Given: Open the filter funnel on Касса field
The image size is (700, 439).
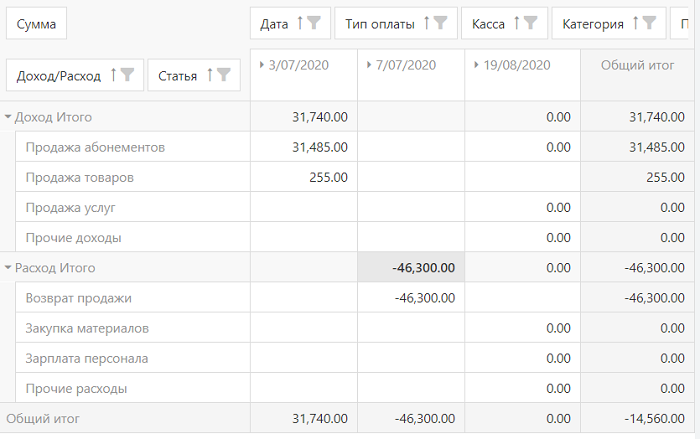Looking at the screenshot, I should click(x=530, y=23).
